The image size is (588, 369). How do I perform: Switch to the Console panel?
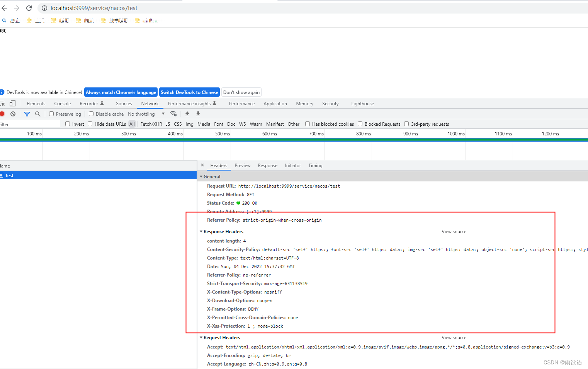coord(63,104)
